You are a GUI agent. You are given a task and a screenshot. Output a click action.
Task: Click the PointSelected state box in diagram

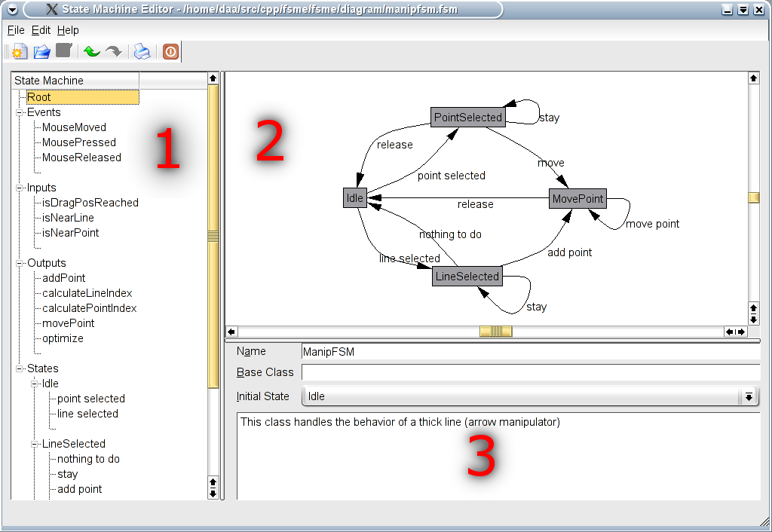click(467, 118)
